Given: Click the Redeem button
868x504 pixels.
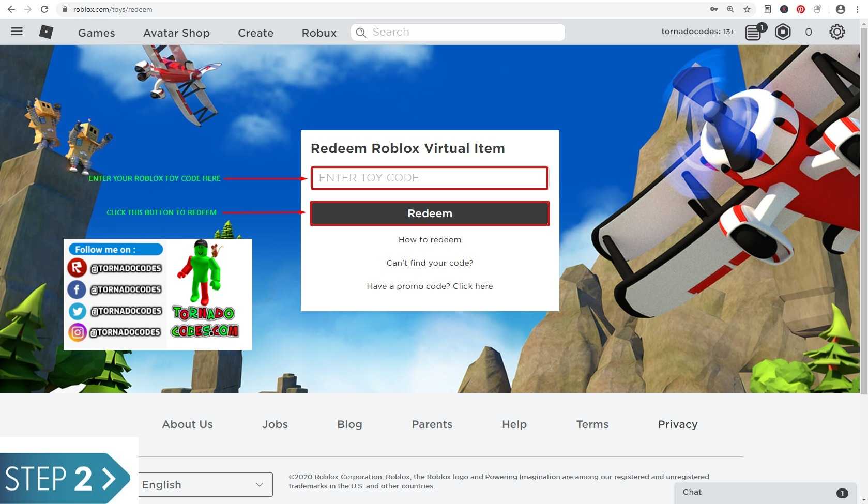Looking at the screenshot, I should (430, 213).
